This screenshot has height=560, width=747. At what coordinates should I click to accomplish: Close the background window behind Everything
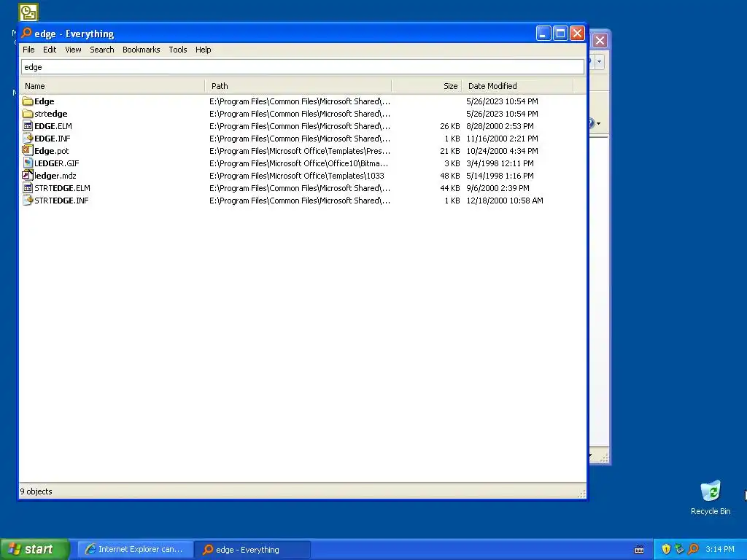click(600, 41)
